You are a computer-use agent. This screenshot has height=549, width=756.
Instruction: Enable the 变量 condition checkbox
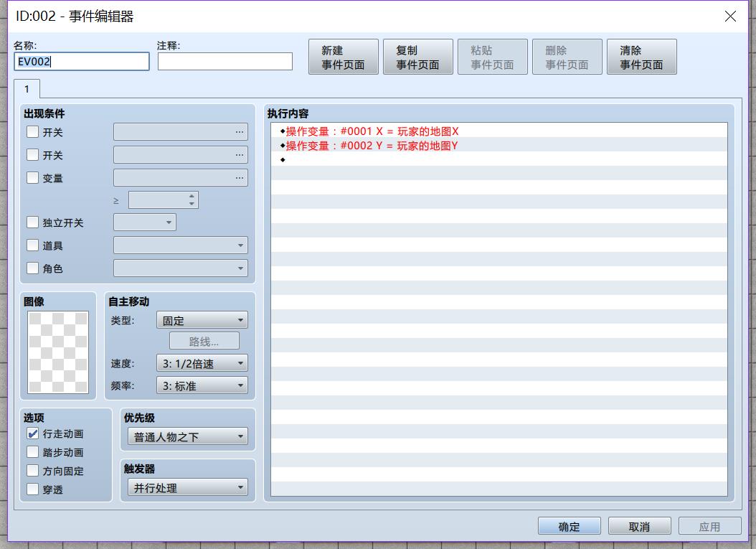(x=32, y=177)
